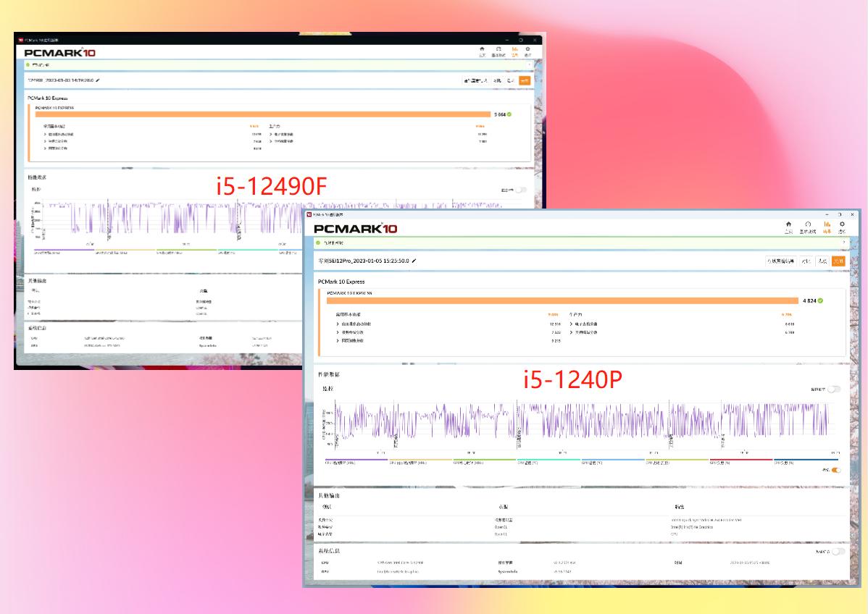Viewport: 868px width, 614px height.
Task: Click view-online button in the i5-12490F window
Action: coord(475,80)
